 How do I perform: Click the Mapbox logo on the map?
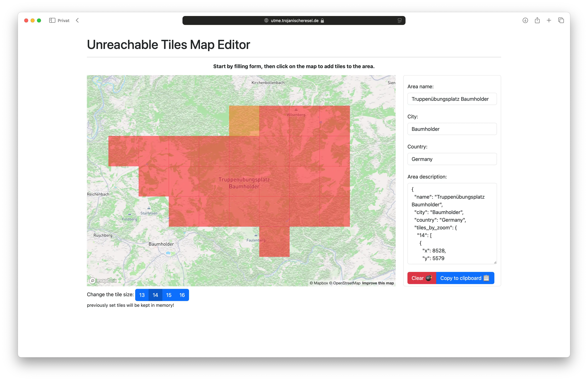point(103,281)
